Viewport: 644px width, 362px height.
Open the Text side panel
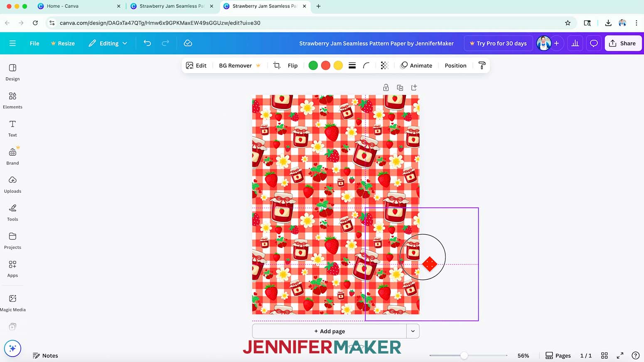[x=12, y=129]
